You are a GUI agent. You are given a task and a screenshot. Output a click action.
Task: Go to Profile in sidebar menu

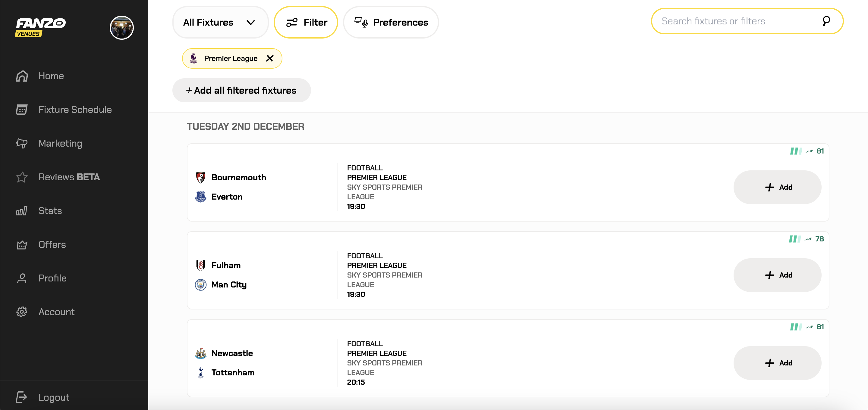point(52,278)
